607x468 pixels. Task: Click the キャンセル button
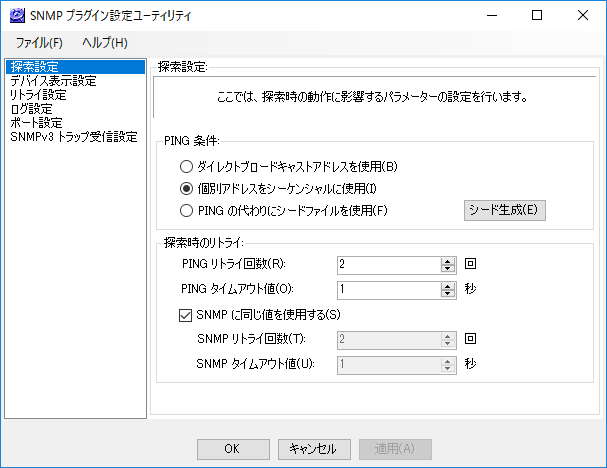314,449
